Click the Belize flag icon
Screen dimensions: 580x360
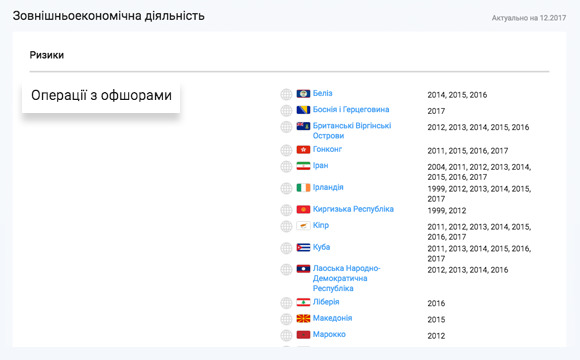[x=303, y=94]
